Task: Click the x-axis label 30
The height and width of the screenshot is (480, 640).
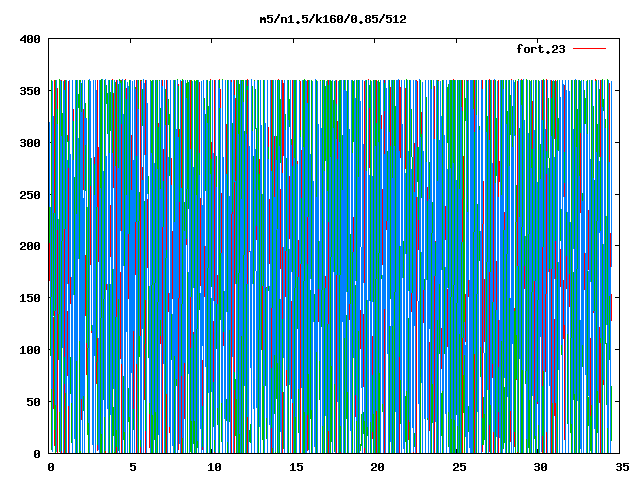Action: 540,467
